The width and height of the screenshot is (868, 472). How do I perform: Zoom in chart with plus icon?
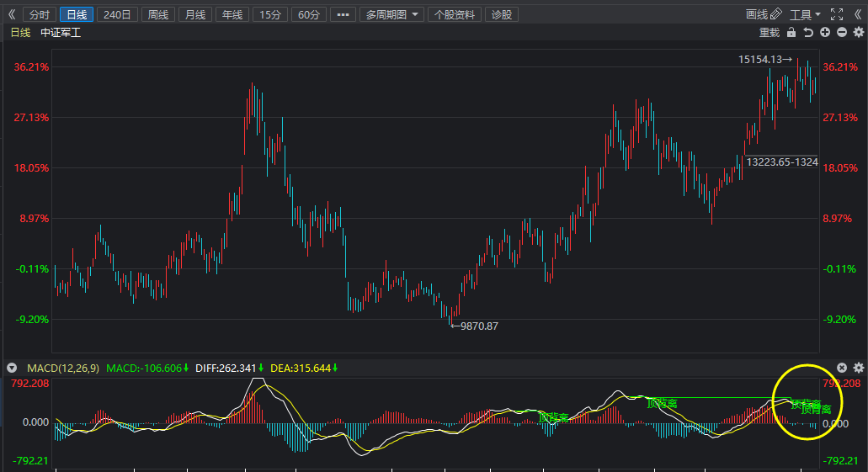pyautogui.click(x=825, y=32)
